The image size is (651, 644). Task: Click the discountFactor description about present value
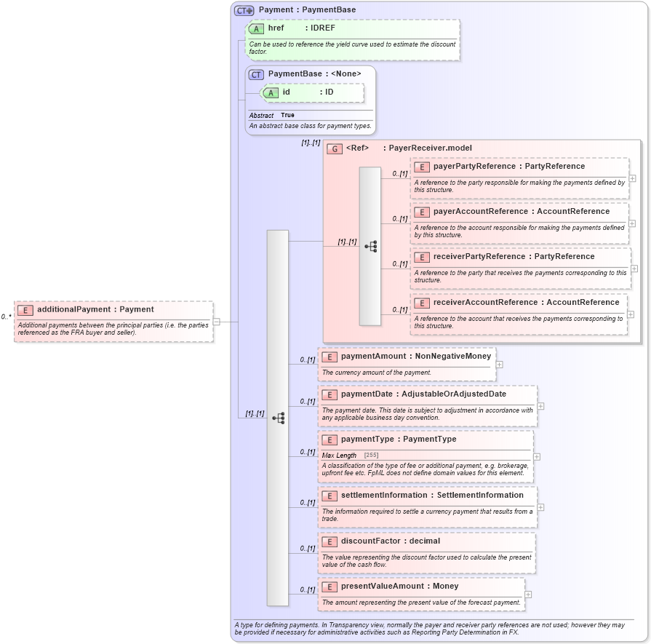click(426, 561)
